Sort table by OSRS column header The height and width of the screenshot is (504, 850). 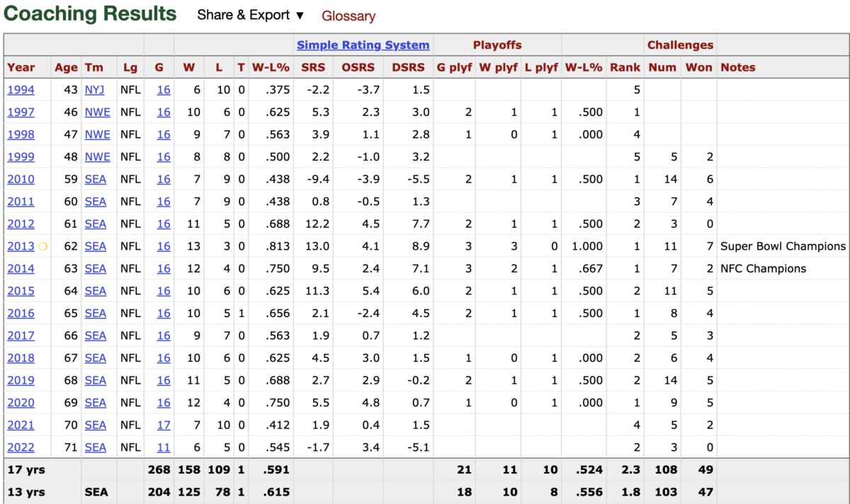[x=358, y=67]
